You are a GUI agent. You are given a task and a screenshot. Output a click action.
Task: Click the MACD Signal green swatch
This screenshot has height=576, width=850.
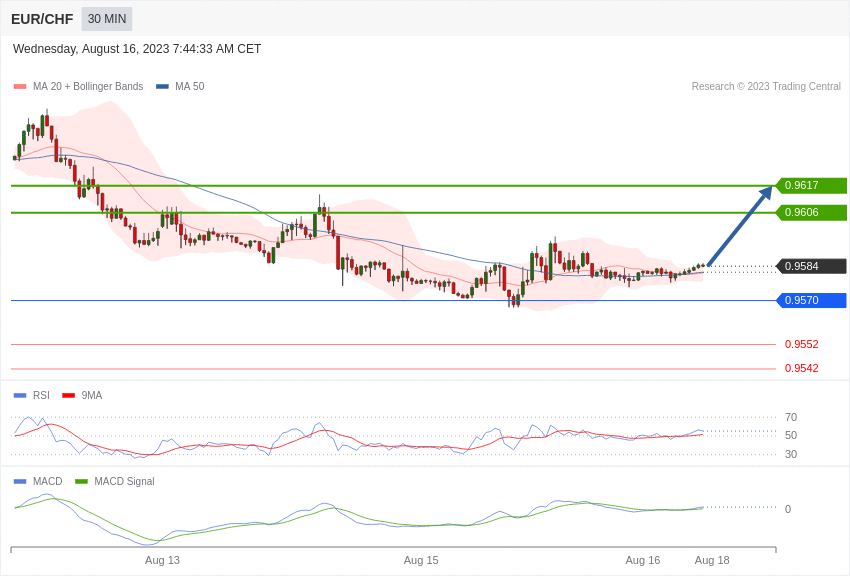pyautogui.click(x=81, y=482)
